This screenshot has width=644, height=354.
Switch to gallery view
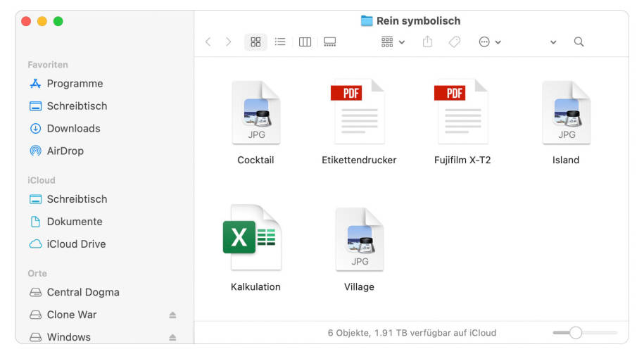[x=329, y=42]
